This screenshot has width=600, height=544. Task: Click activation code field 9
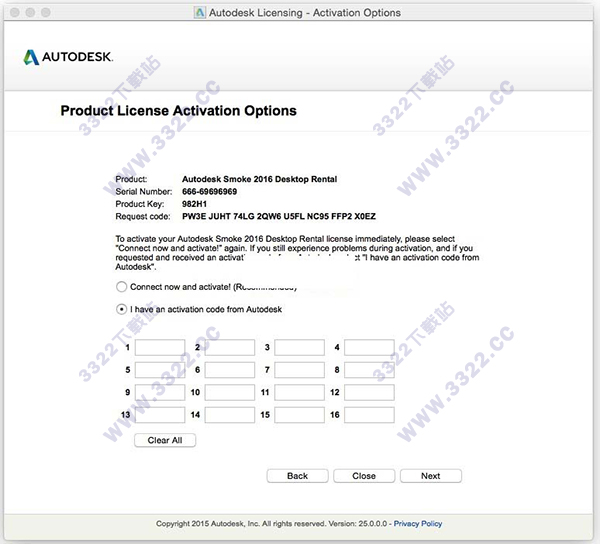coord(160,393)
